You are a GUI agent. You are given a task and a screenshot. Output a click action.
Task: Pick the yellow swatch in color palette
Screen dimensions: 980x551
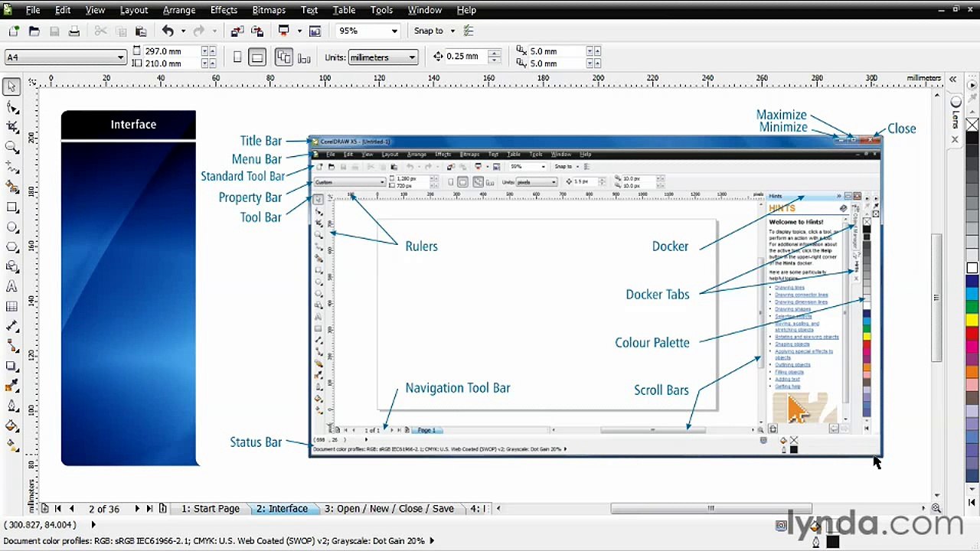tap(972, 318)
